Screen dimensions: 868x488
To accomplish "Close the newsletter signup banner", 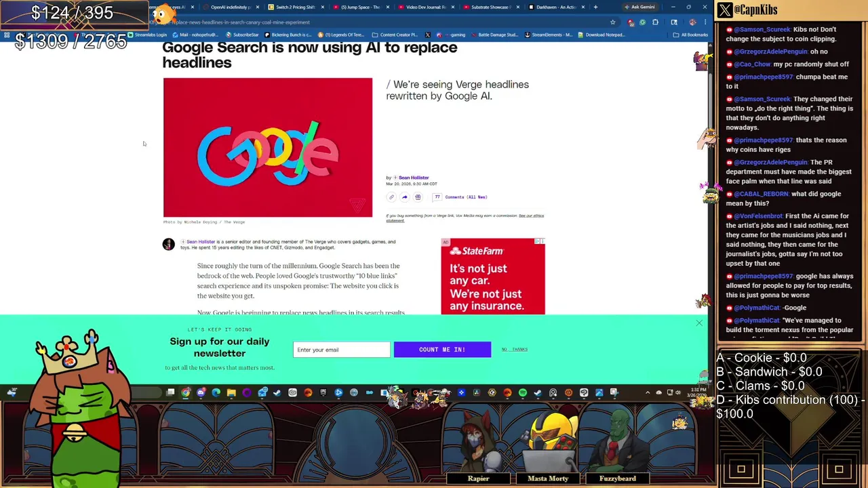I will point(699,323).
